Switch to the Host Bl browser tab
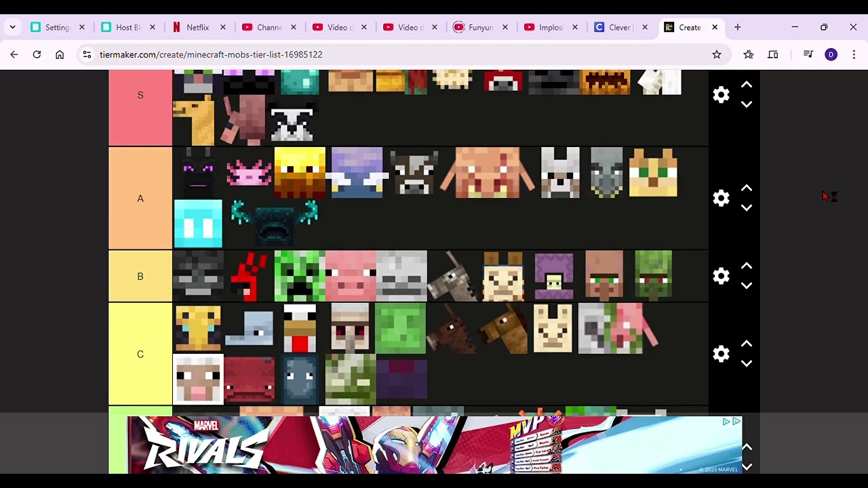Viewport: 868px width, 488px height. click(127, 27)
